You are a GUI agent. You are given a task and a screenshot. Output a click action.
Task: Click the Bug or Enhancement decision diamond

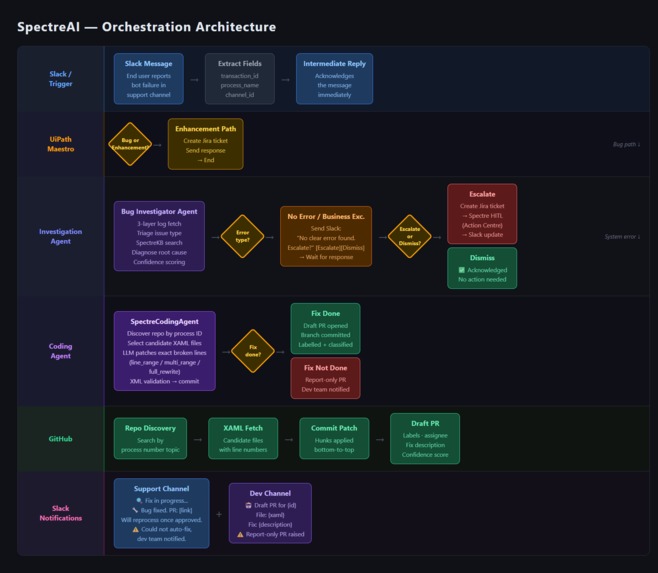click(130, 144)
